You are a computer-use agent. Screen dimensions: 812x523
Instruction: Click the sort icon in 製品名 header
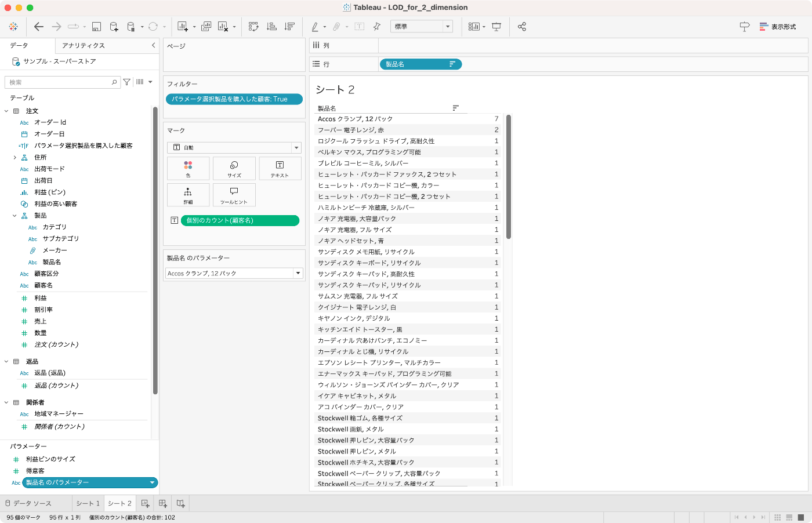[x=456, y=108]
